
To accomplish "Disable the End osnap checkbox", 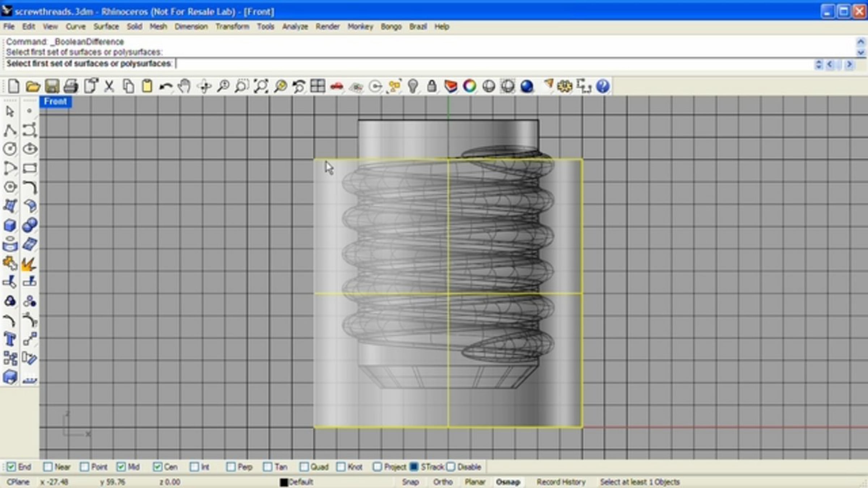I will [11, 467].
